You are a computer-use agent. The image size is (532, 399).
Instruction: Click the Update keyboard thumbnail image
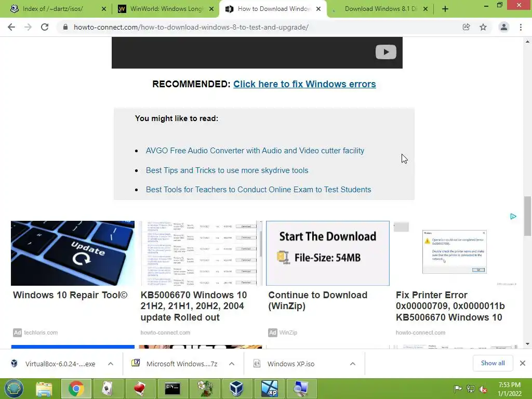pyautogui.click(x=73, y=253)
